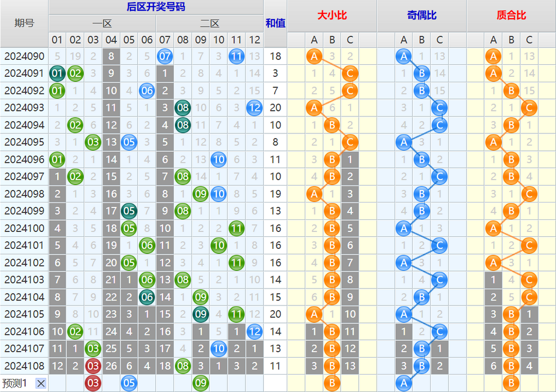Click blue A ball in 预测1 row

tap(404, 383)
